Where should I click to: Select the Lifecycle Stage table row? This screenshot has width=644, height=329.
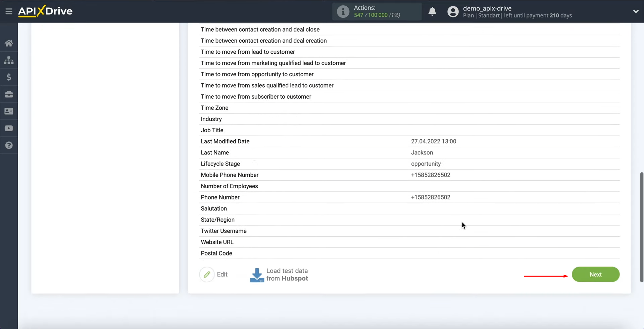pos(336,163)
